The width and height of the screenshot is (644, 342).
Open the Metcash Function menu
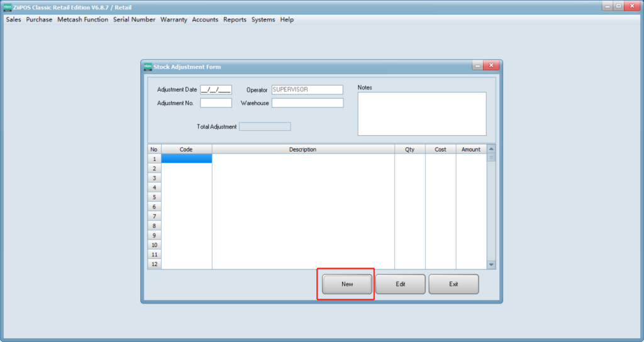click(82, 19)
